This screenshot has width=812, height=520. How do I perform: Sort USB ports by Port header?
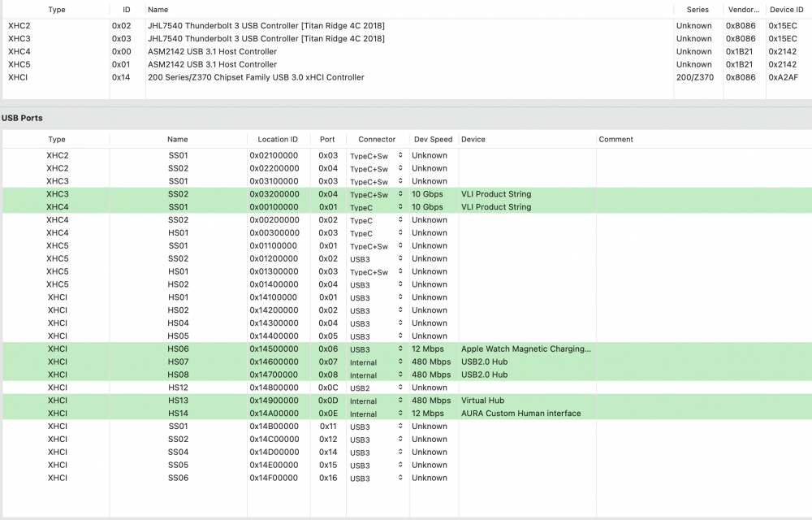click(x=327, y=139)
